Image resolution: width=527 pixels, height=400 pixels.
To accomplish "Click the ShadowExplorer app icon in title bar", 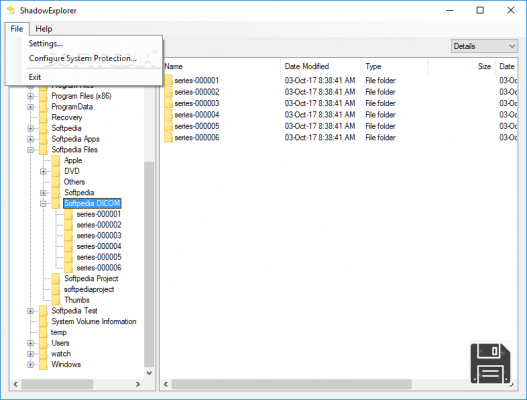I will [x=11, y=10].
